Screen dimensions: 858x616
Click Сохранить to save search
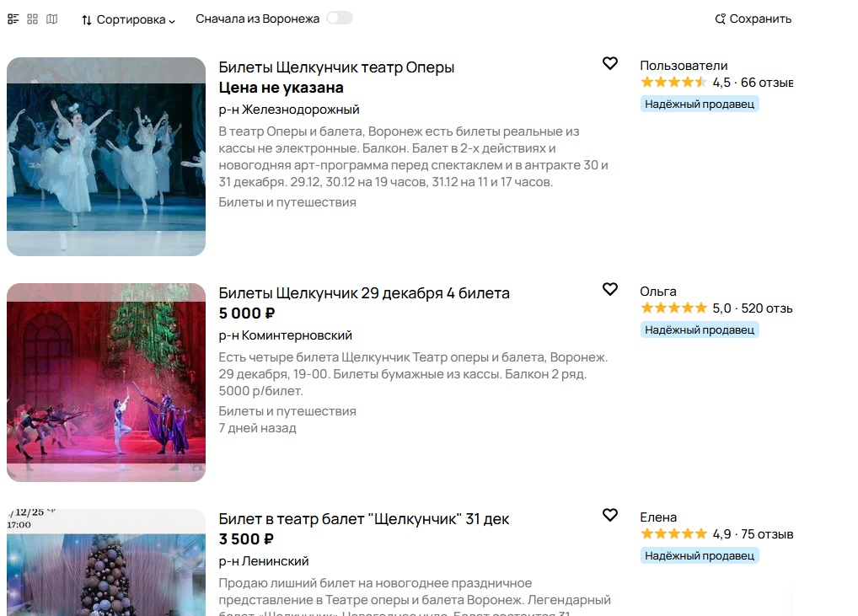(753, 19)
